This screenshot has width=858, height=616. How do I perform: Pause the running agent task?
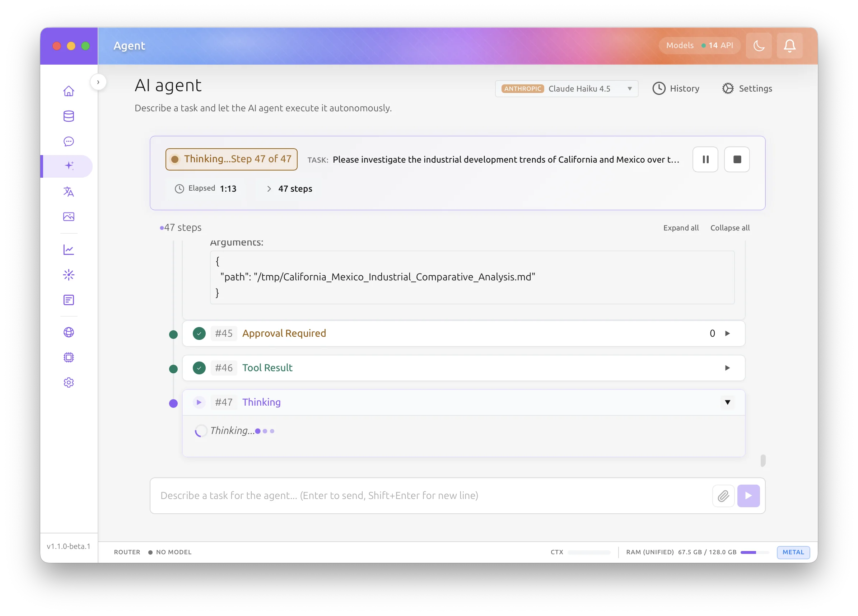click(x=705, y=159)
